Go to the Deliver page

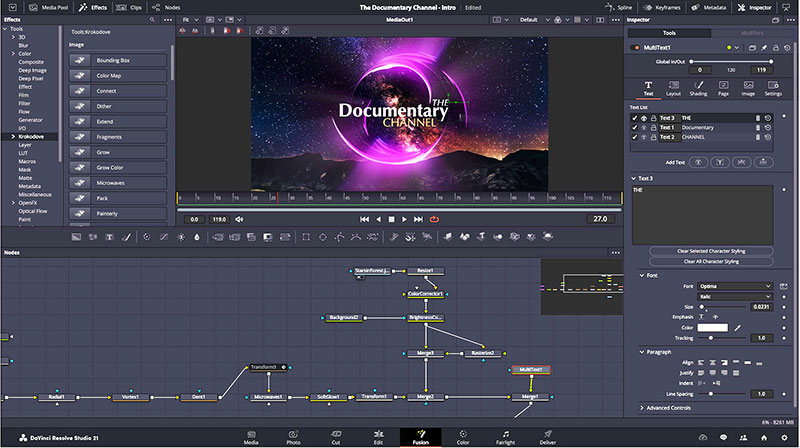(x=547, y=437)
